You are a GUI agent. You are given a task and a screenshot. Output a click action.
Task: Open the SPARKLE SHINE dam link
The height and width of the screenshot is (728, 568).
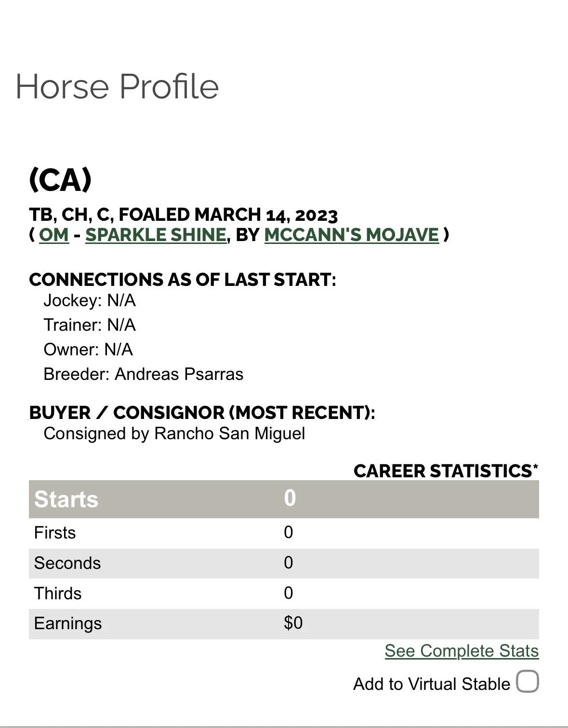(x=156, y=235)
